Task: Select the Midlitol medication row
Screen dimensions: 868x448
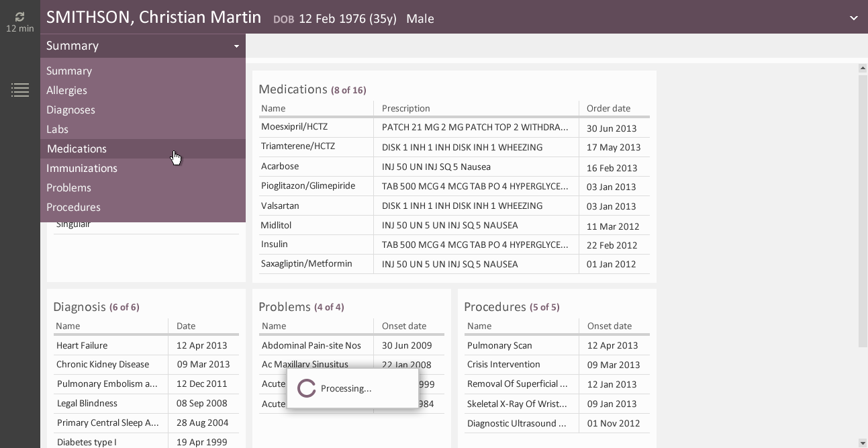Action: [454, 225]
